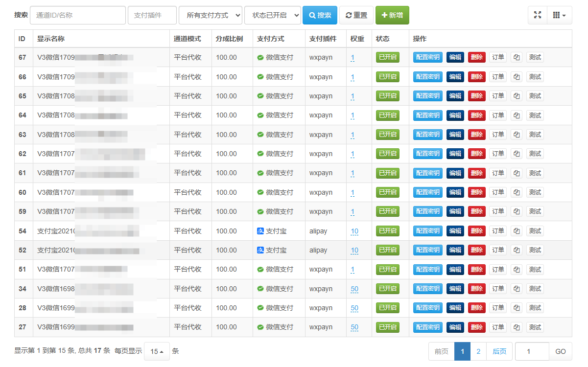
Task: Toggle 已开启 status for row 67
Action: (388, 57)
